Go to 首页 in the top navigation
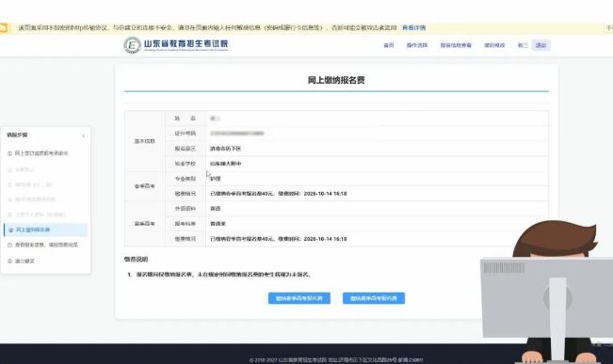The image size is (613, 364). coord(389,45)
